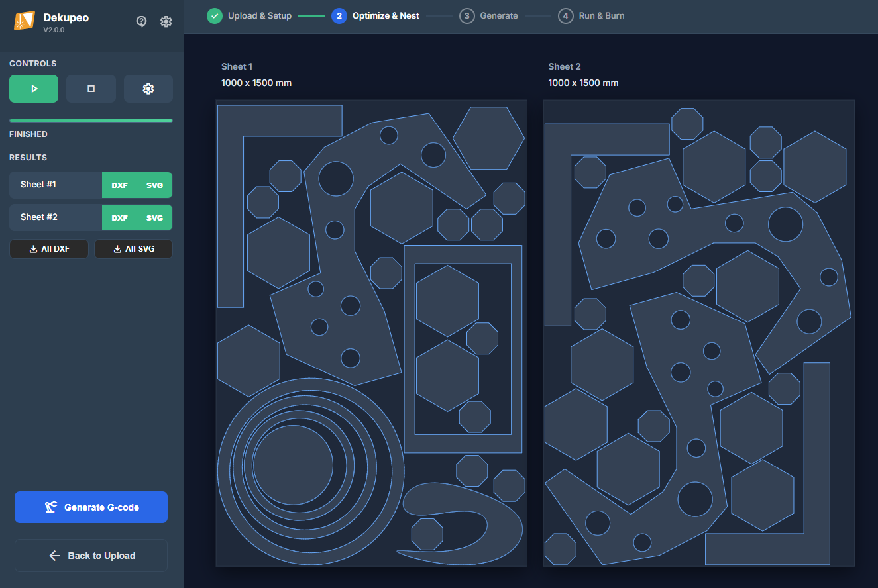
Task: Open the Run & Burn step
Action: click(x=591, y=16)
